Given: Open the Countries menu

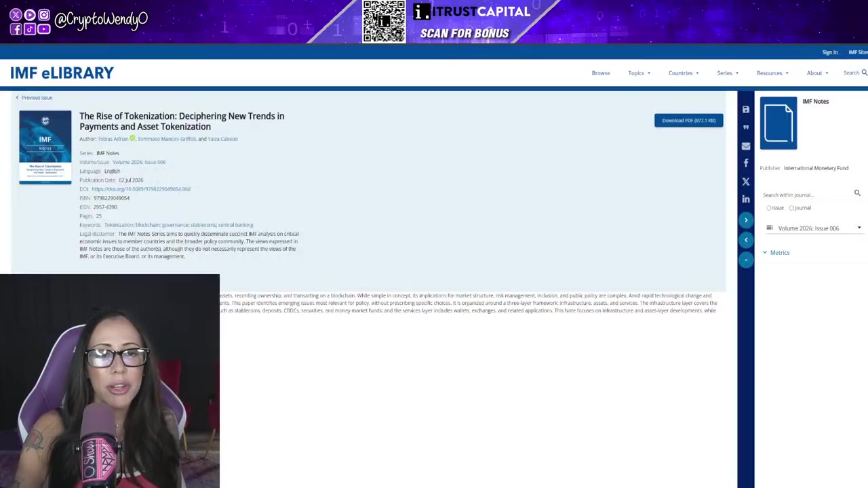Looking at the screenshot, I should [684, 73].
